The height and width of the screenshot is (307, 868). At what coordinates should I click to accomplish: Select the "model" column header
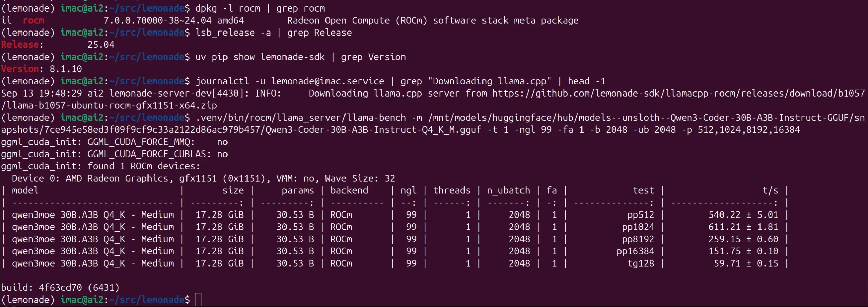[25, 190]
